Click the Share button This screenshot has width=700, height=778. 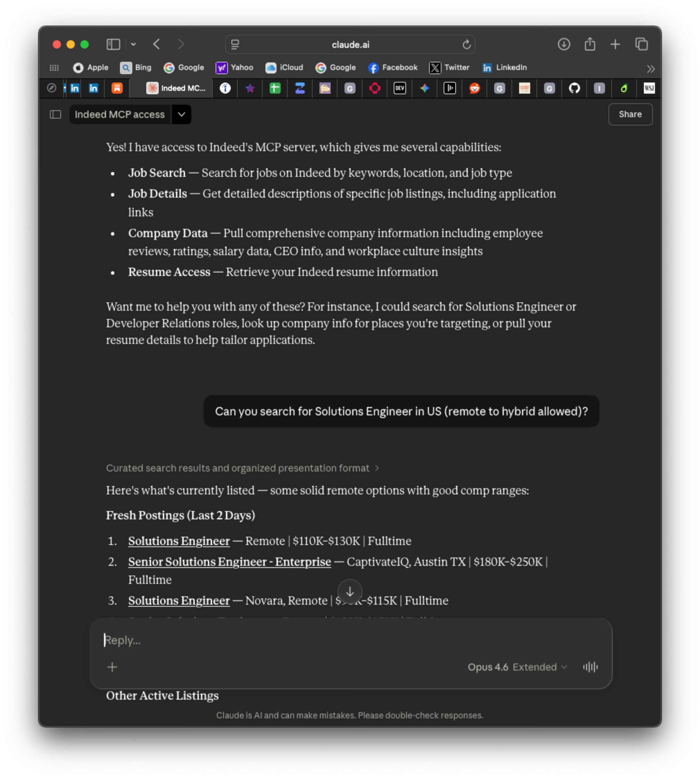click(630, 114)
